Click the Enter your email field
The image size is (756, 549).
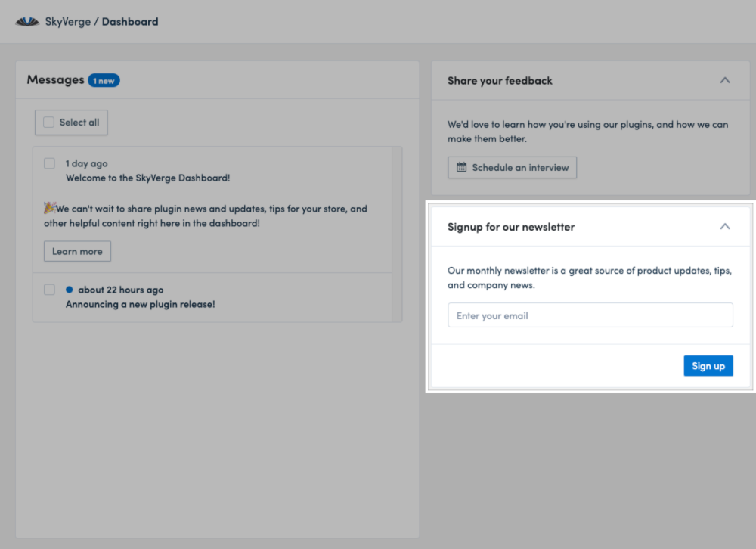(590, 315)
